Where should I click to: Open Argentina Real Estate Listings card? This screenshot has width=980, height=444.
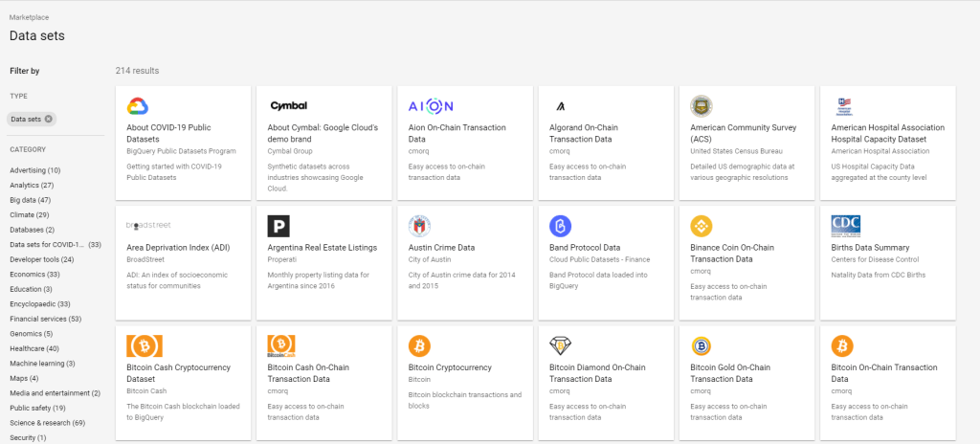(323, 262)
